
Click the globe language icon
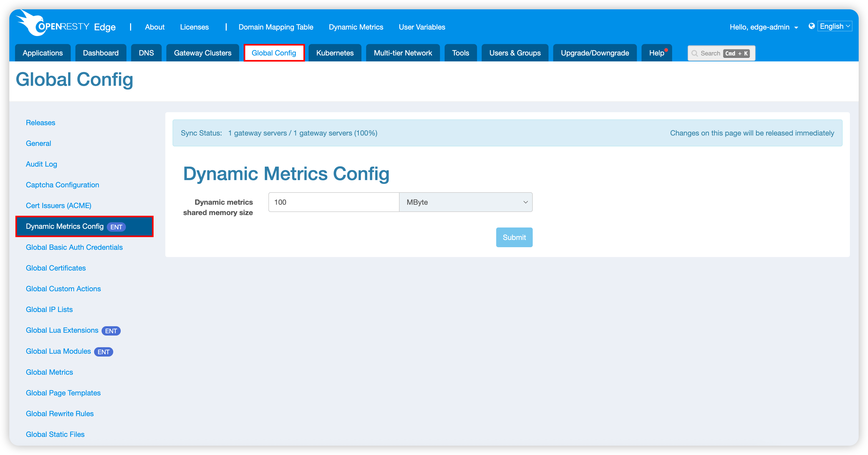pos(812,26)
